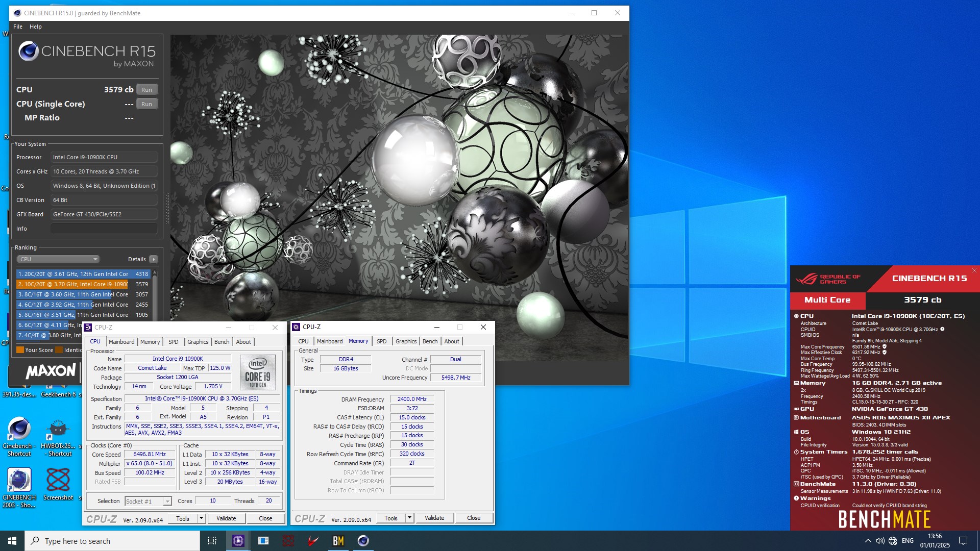Image resolution: width=980 pixels, height=551 pixels.
Task: Switch to Bench tab in right CPU-Z
Action: 430,341
